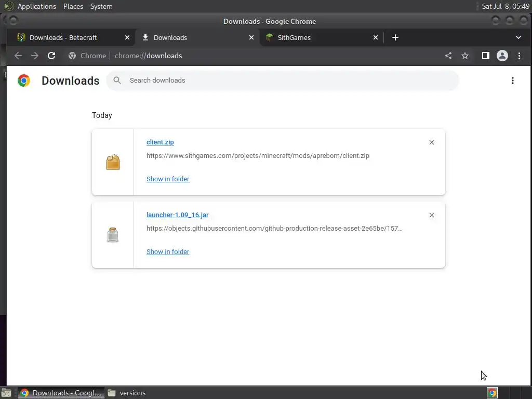Image resolution: width=532 pixels, height=399 pixels.
Task: Expand the tab search dropdown arrow
Action: 518,37
